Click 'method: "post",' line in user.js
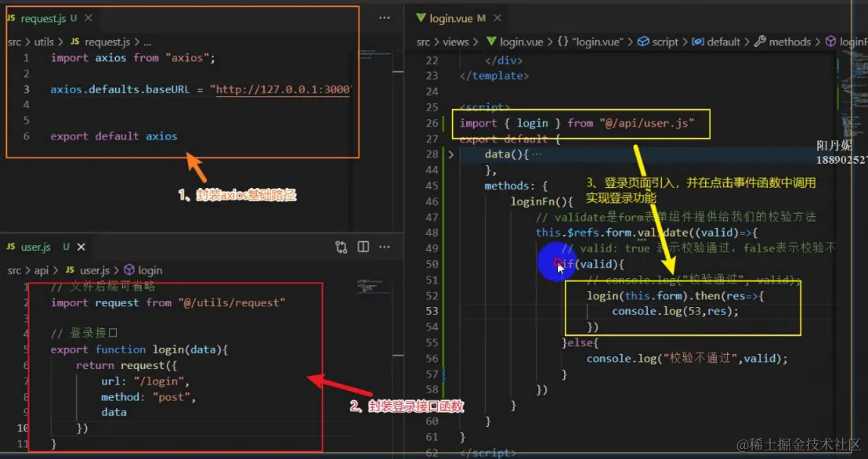Image resolution: width=868 pixels, height=459 pixels. (x=149, y=397)
